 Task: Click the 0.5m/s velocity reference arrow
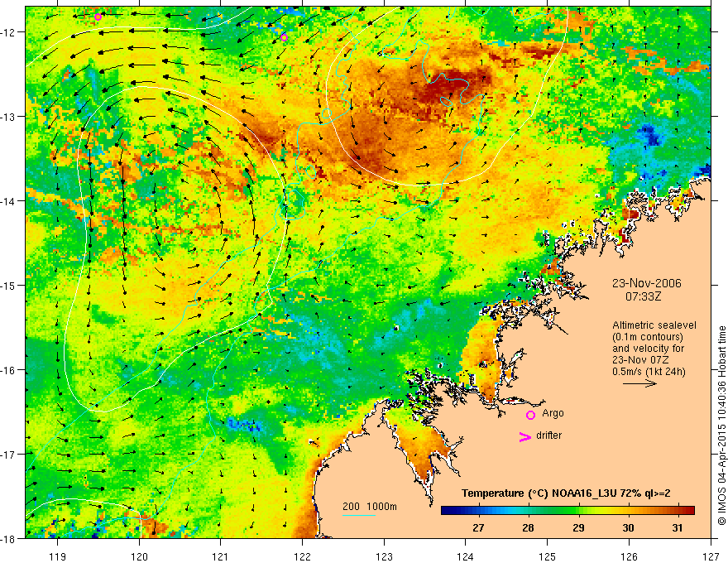tap(639, 383)
